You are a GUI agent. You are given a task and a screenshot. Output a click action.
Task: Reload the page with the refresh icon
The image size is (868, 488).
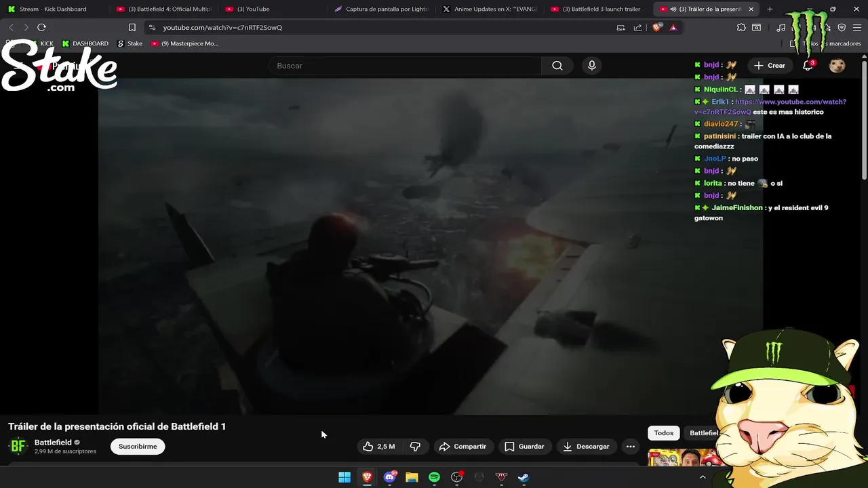point(41,27)
